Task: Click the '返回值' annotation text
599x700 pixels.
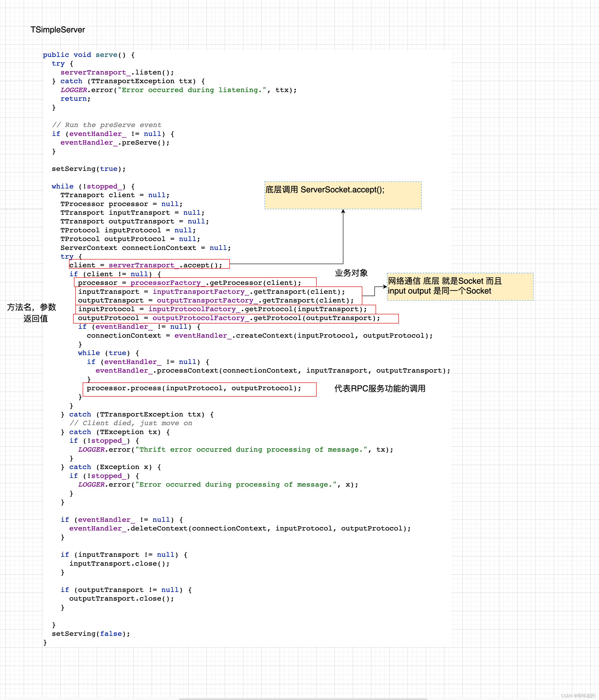Action: point(35,318)
